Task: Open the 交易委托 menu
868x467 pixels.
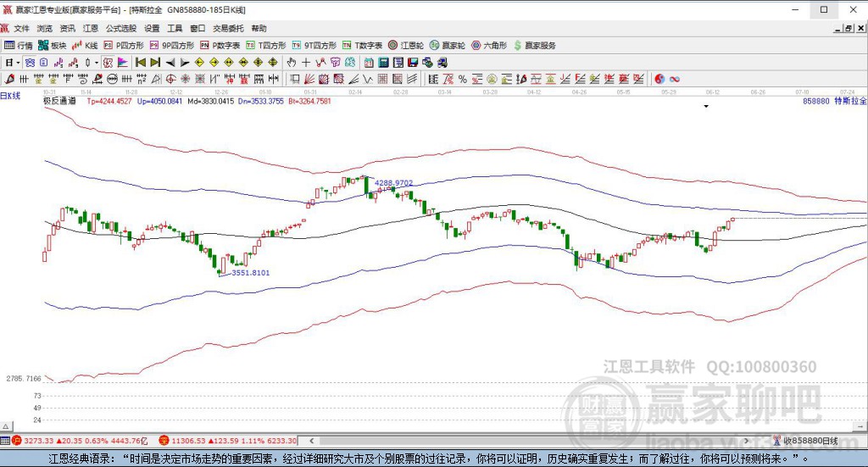Action: click(x=229, y=28)
